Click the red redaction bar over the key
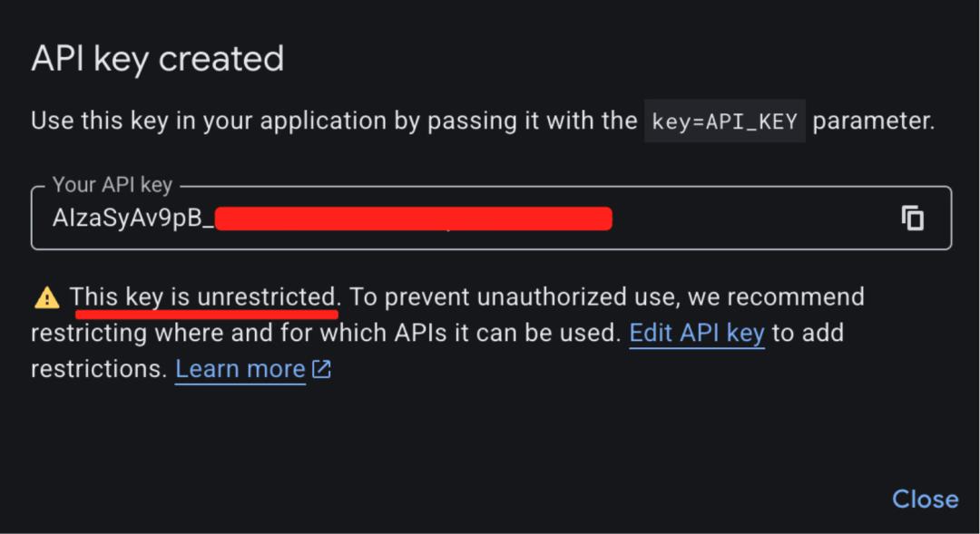Viewport: 980px width, 534px height. (x=413, y=218)
